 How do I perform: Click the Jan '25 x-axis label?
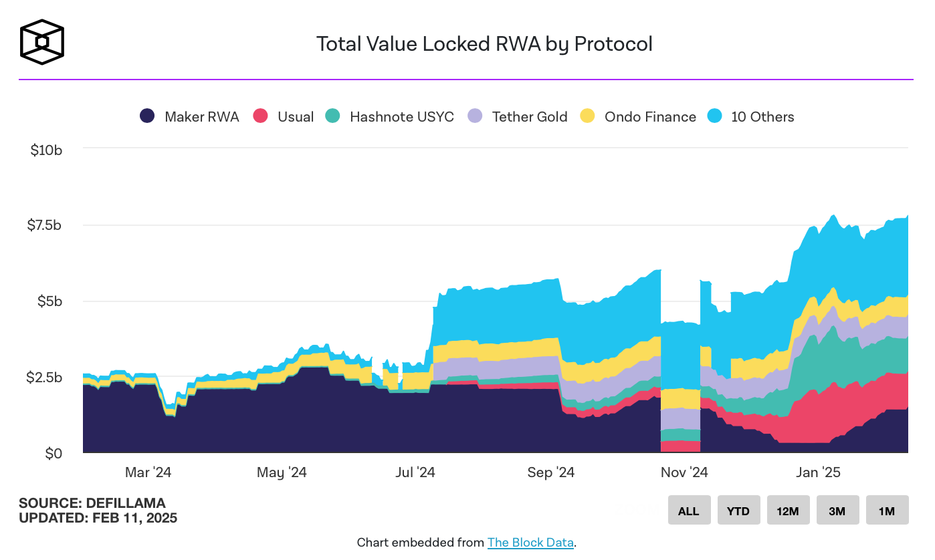point(818,473)
